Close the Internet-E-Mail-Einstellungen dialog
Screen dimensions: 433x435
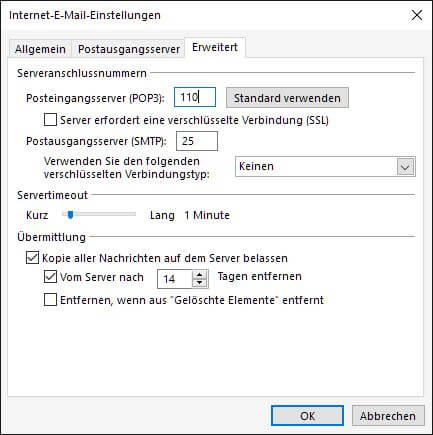coord(417,15)
